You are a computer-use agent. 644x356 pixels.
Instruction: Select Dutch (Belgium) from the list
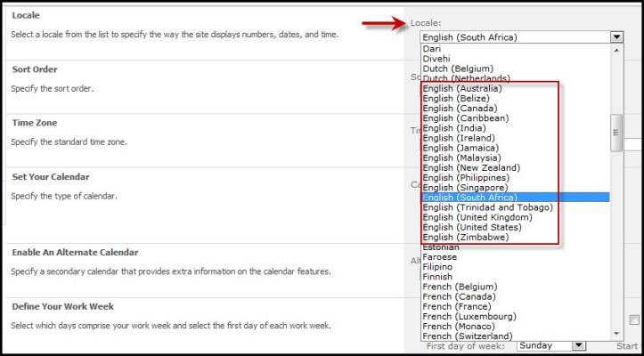click(x=458, y=69)
